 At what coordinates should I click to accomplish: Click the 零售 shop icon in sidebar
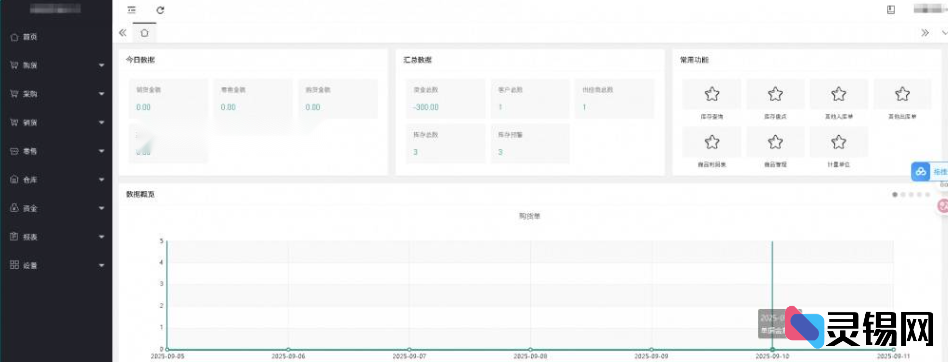pos(14,151)
